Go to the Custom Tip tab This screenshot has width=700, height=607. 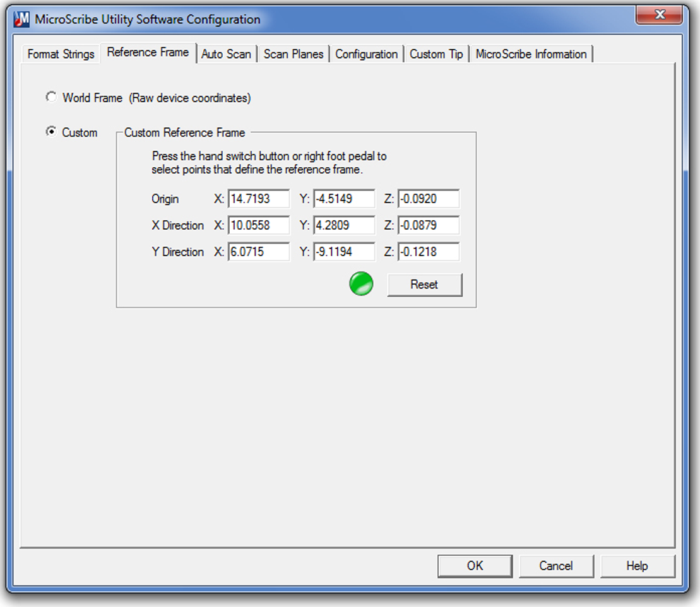click(436, 54)
